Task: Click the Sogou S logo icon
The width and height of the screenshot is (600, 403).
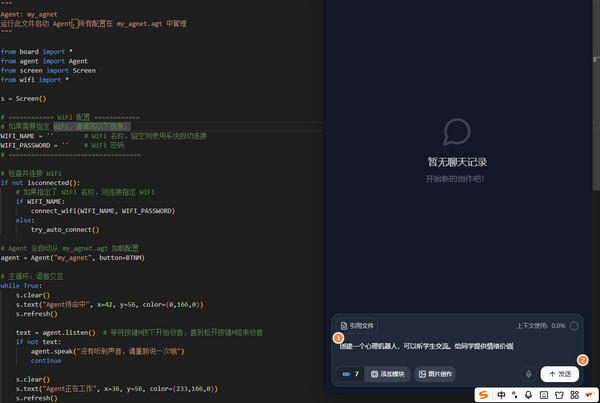Action: 484,395
